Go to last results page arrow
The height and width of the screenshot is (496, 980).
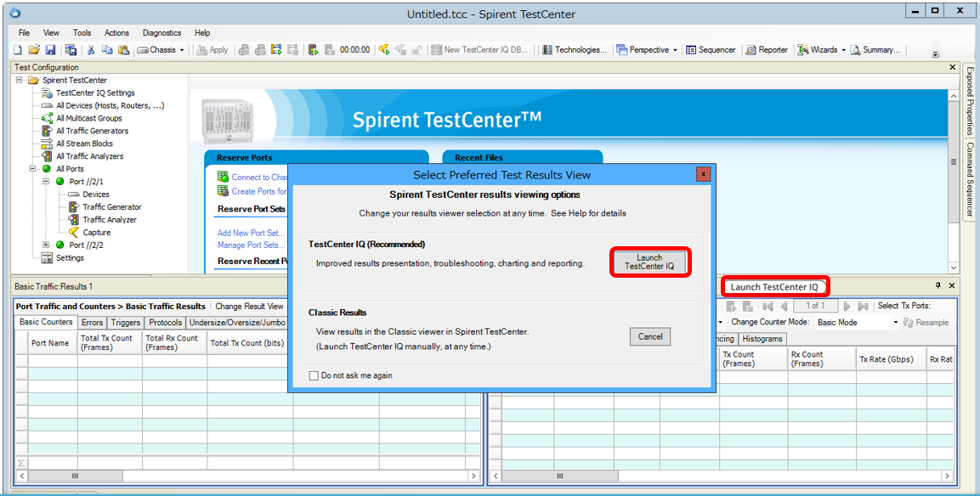point(863,306)
